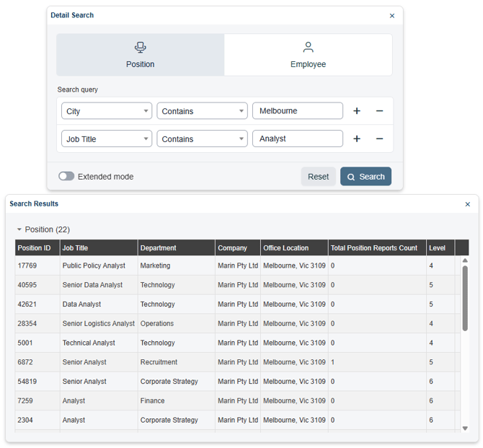This screenshot has height=448, width=483.
Task: Sort by Position ID column header
Action: [37, 248]
